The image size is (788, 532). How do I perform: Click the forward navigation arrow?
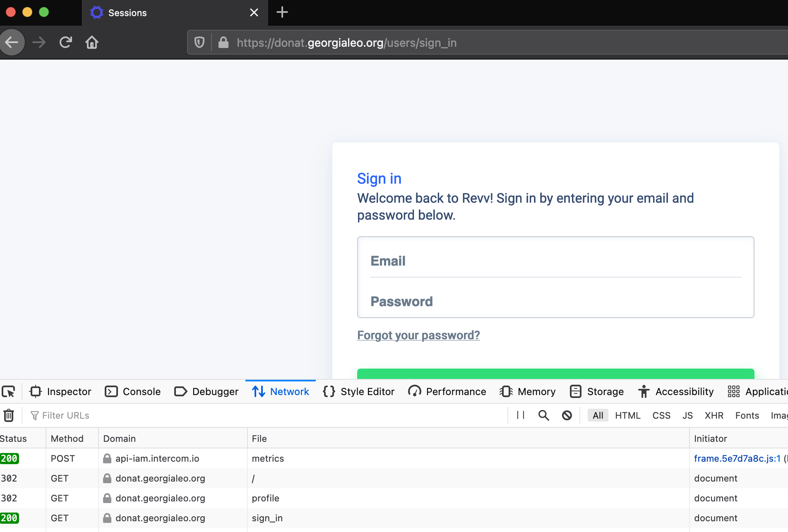(x=39, y=42)
